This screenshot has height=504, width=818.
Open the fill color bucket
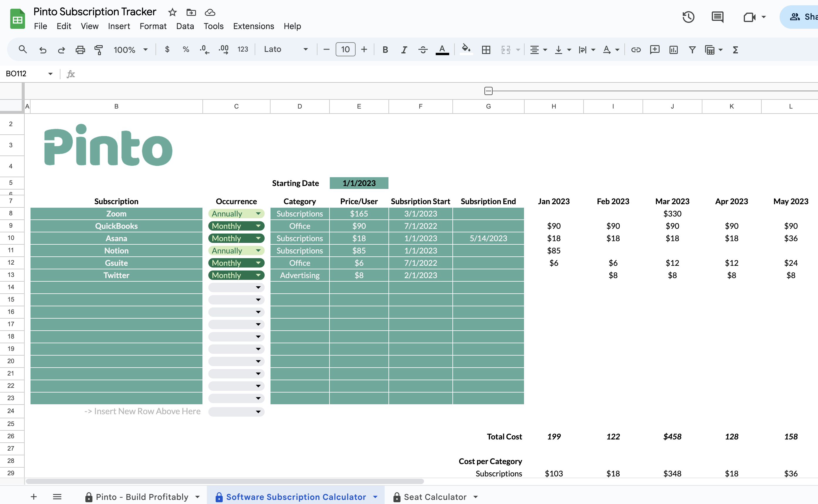point(466,49)
